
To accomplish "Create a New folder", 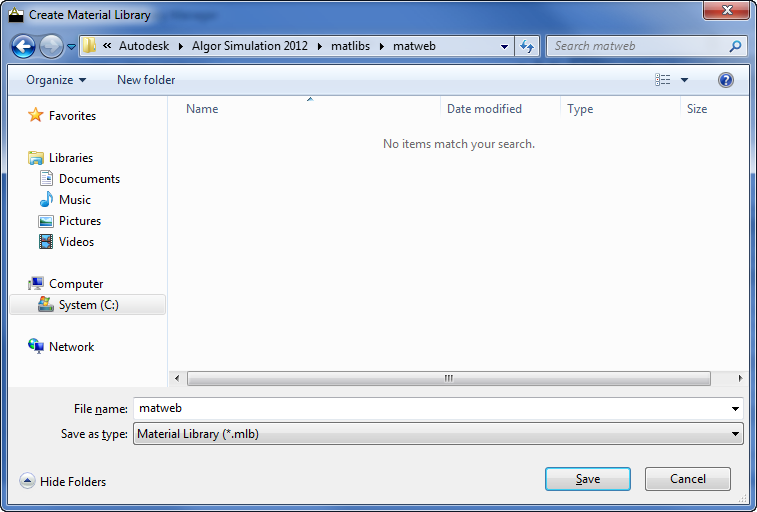I will [146, 80].
